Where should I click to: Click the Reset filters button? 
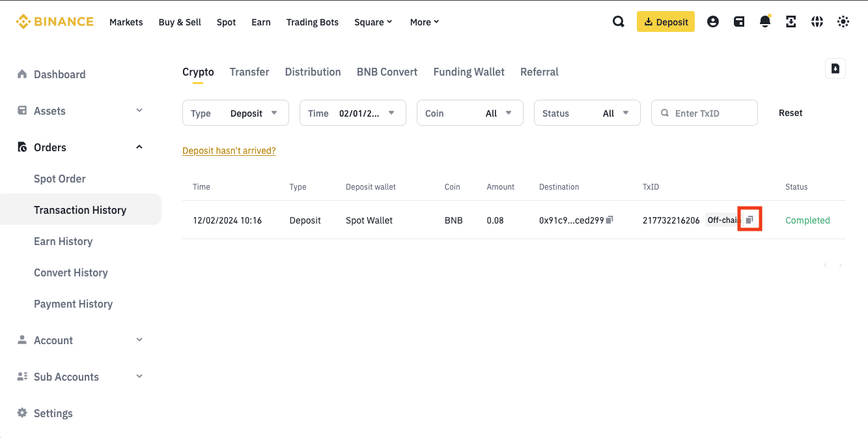(791, 113)
